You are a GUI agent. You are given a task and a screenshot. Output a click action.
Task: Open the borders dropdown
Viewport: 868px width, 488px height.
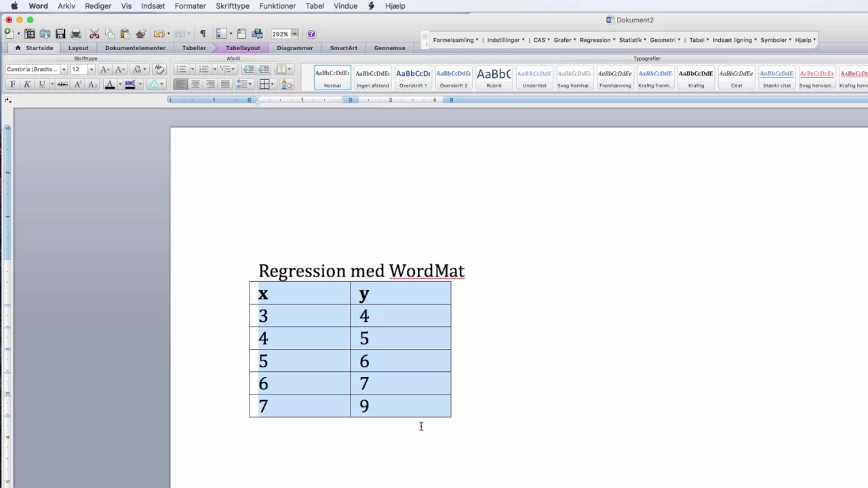(x=267, y=85)
